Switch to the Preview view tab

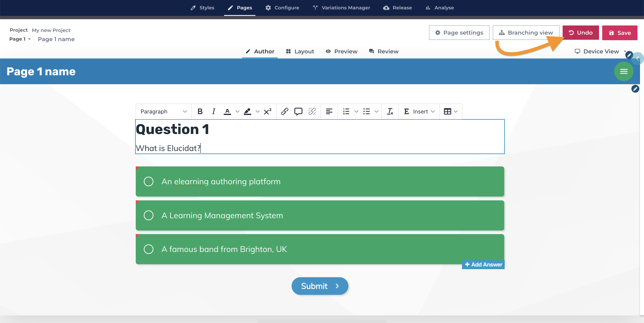tap(341, 51)
